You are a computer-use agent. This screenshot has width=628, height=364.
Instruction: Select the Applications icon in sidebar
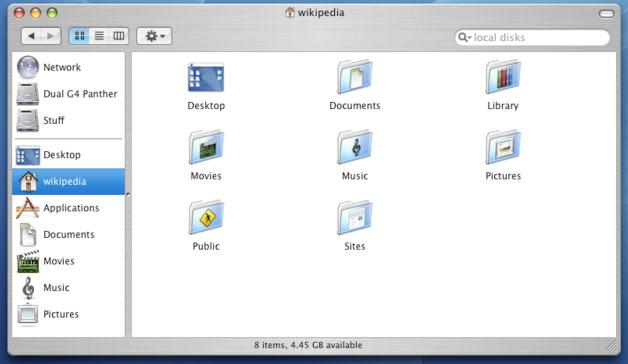tap(28, 208)
